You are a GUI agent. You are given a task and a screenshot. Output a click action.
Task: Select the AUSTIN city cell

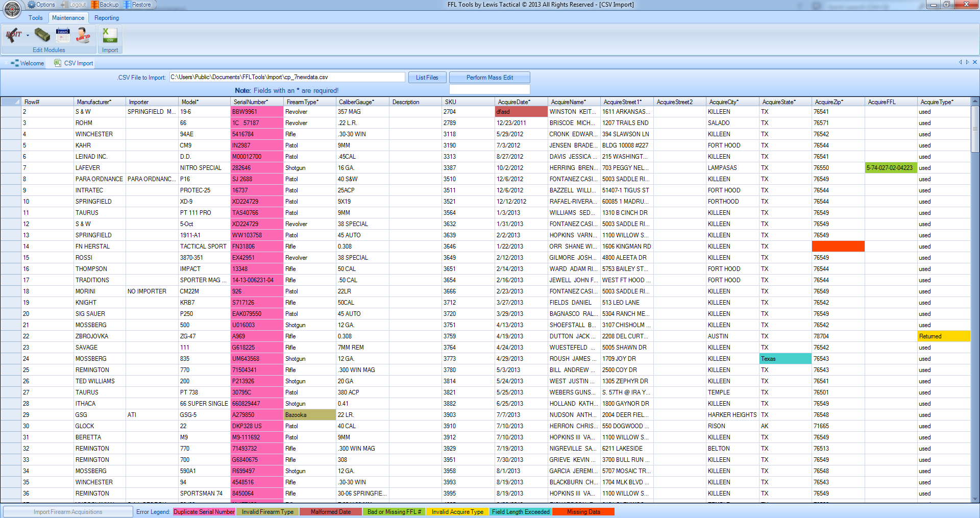click(x=732, y=336)
